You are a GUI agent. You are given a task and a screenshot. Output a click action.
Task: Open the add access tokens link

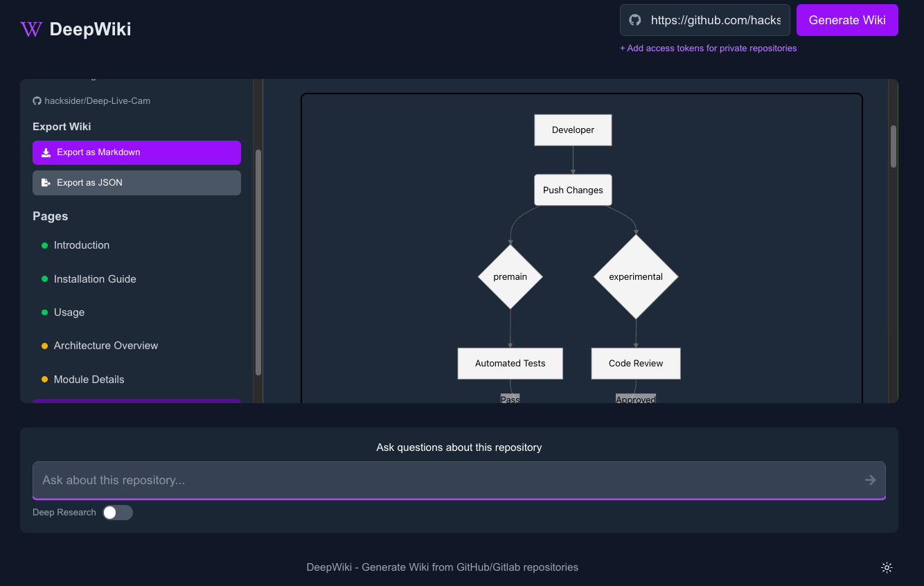tap(708, 48)
